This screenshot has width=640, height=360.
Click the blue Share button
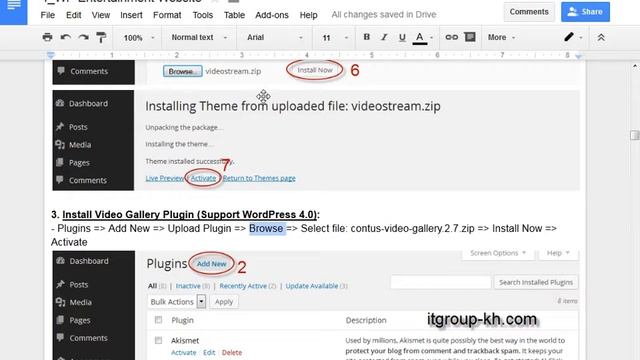point(585,12)
